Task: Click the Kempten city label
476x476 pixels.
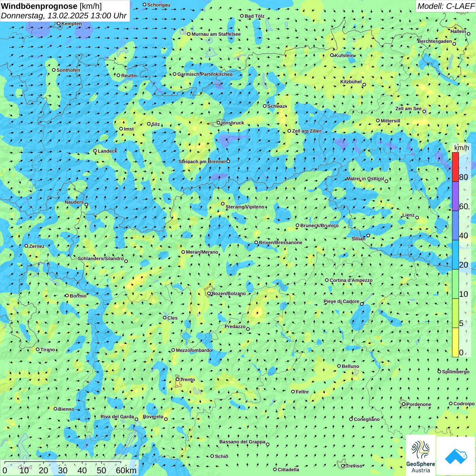Action: [72, 23]
